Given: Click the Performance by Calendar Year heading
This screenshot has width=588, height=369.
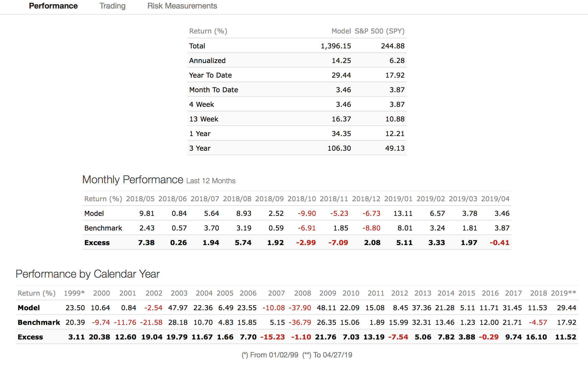Looking at the screenshot, I should (87, 274).
